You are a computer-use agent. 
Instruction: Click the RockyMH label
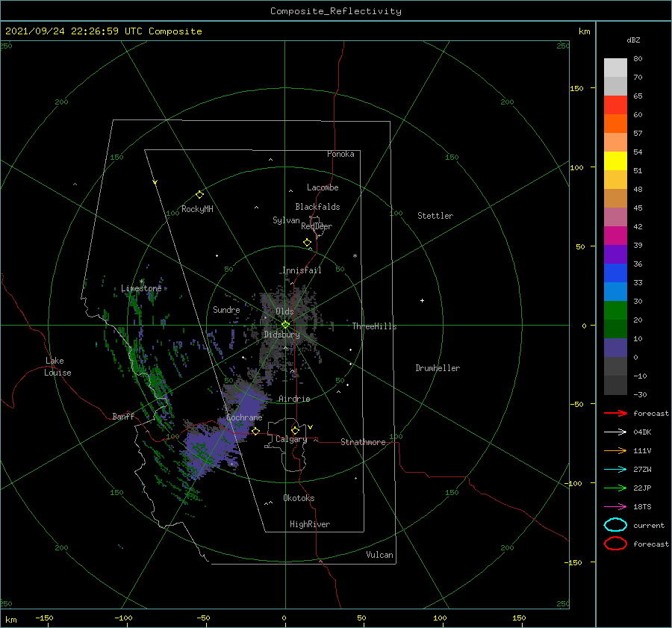coord(197,209)
